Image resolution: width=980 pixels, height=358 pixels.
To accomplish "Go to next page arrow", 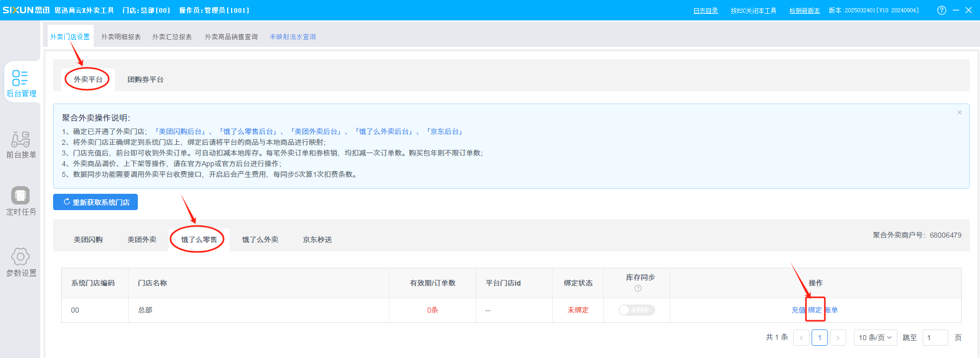I will click(838, 338).
